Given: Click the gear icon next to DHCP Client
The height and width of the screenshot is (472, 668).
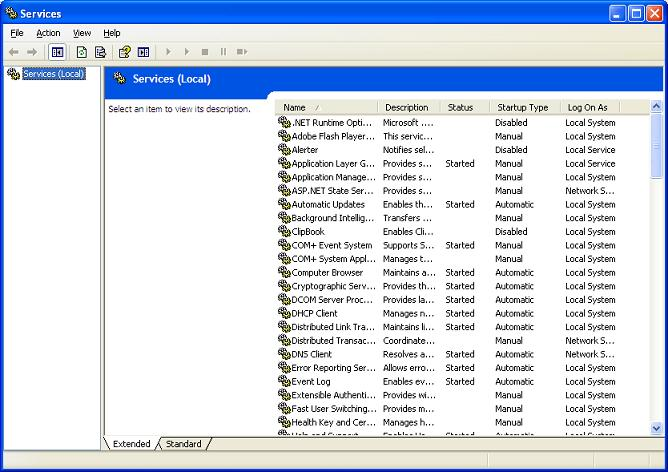Looking at the screenshot, I should (x=284, y=313).
